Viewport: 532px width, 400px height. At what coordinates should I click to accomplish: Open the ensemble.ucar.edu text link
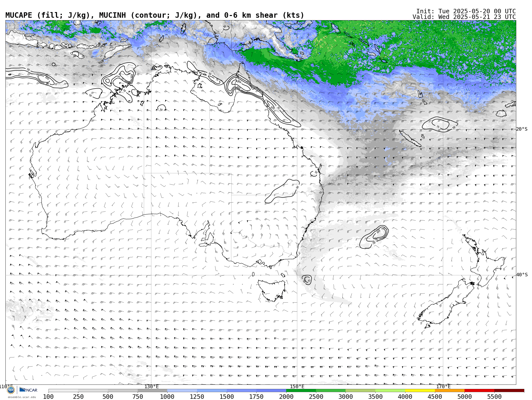click(22, 397)
